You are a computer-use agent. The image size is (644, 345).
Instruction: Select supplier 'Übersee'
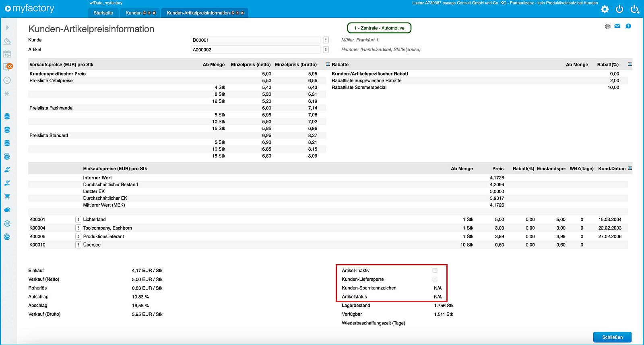coord(92,245)
